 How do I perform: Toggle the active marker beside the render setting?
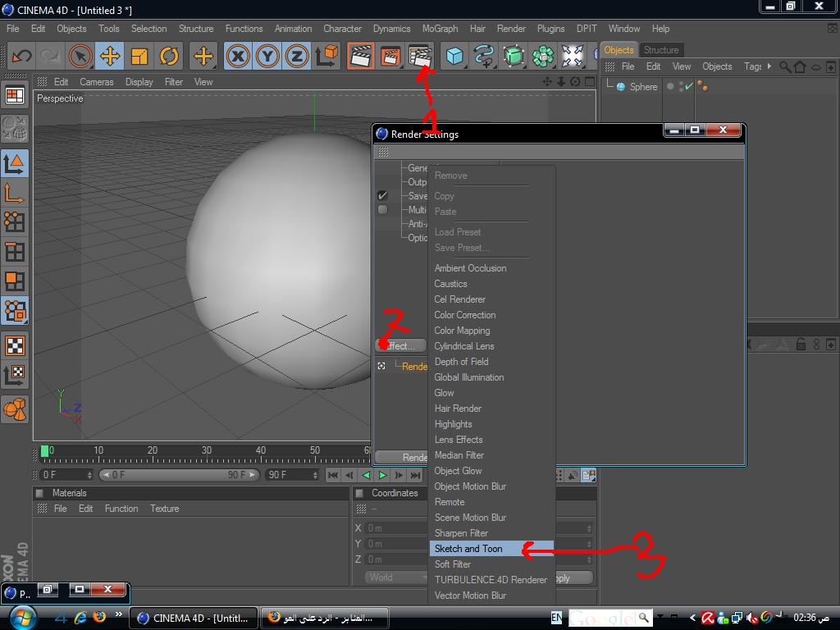(381, 366)
